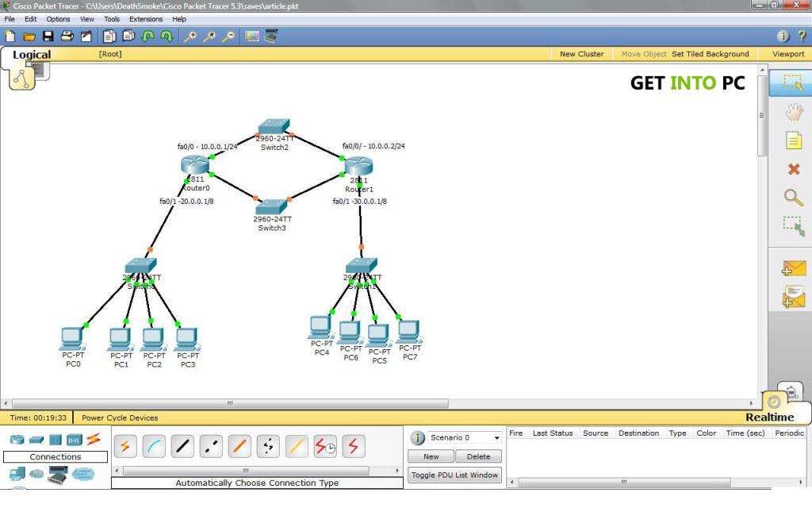Zoom in on the workspace
Screen dimensions: 812x508
pyautogui.click(x=190, y=37)
